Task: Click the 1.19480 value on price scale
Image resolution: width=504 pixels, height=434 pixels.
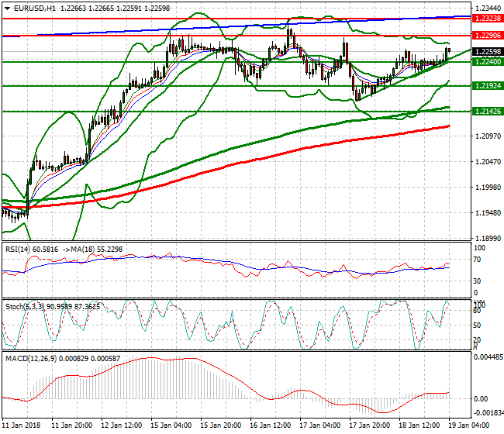Action: pyautogui.click(x=487, y=213)
